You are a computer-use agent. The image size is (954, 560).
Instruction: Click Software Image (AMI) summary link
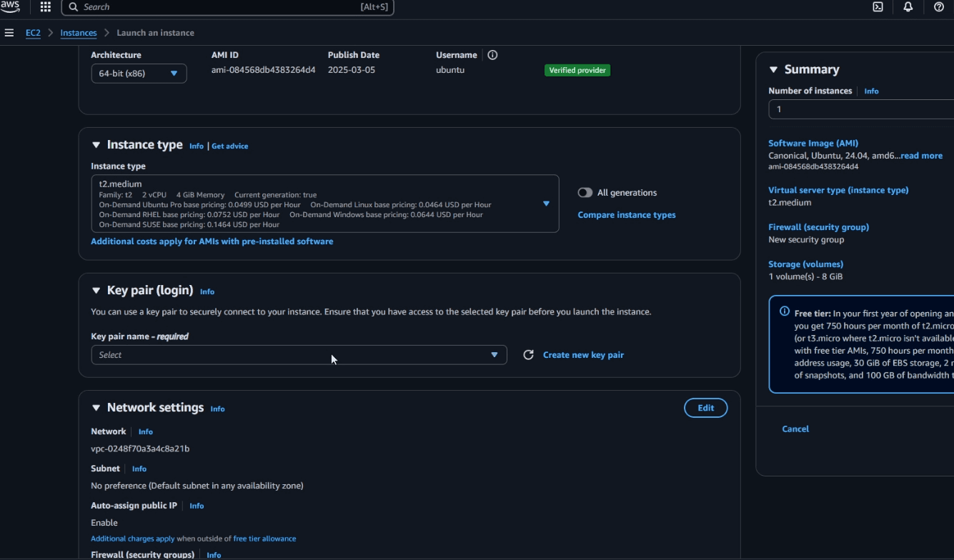pyautogui.click(x=813, y=144)
